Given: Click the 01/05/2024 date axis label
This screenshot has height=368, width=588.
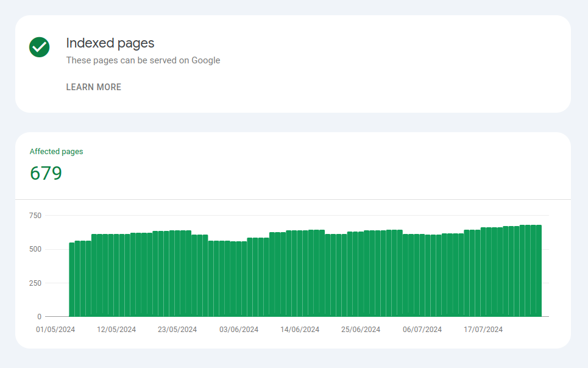Looking at the screenshot, I should [55, 330].
